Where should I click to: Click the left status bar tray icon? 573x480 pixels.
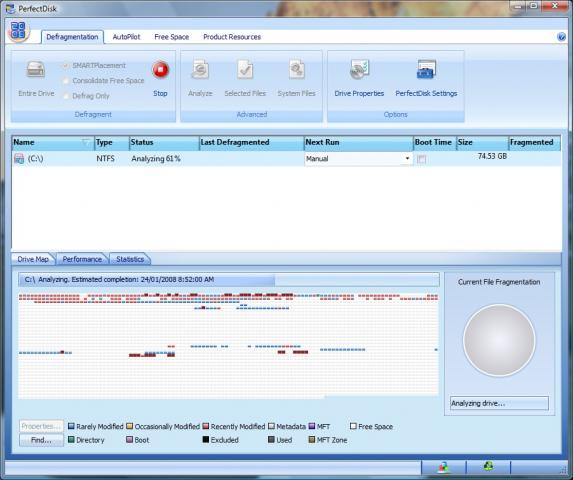(x=443, y=467)
